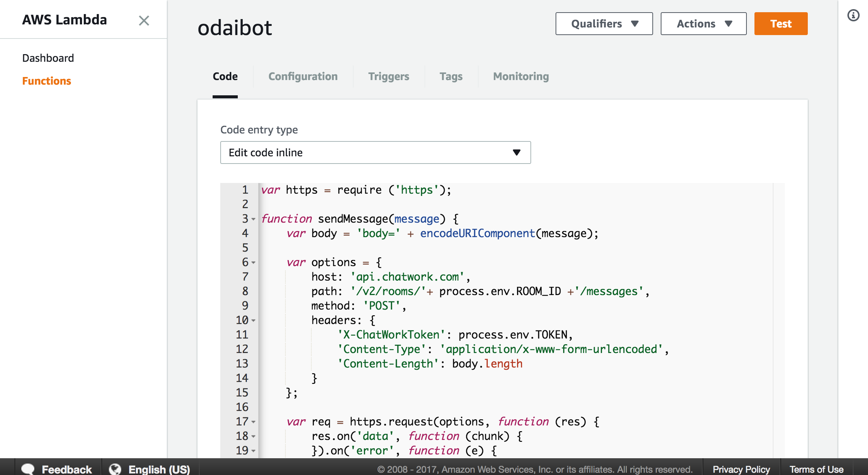Click process.env.TOKEN in line 11

(x=513, y=335)
